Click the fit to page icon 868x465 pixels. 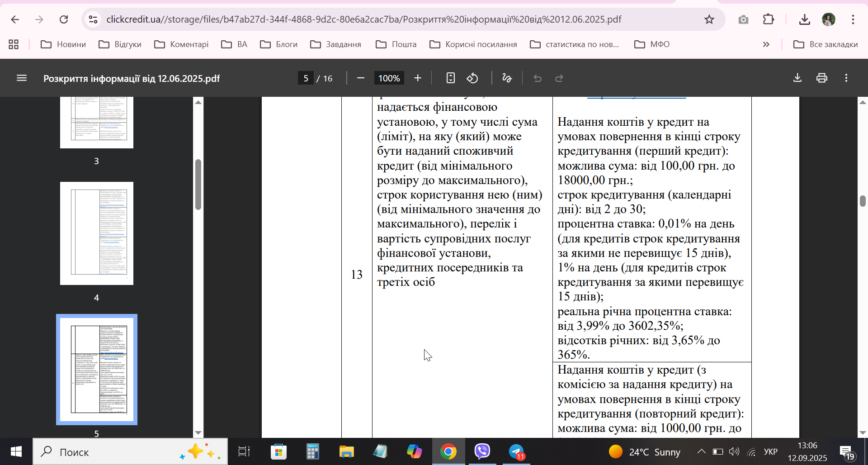(451, 78)
